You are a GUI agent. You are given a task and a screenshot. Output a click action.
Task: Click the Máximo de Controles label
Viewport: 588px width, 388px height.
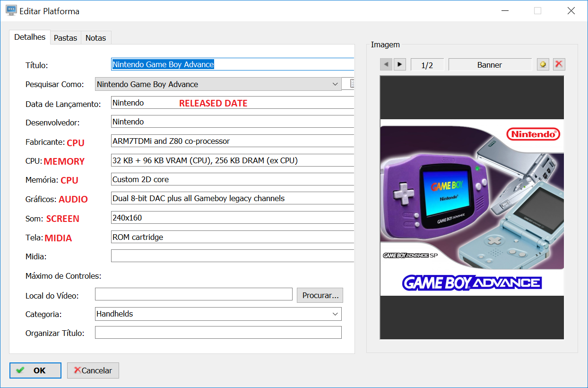pyautogui.click(x=64, y=276)
